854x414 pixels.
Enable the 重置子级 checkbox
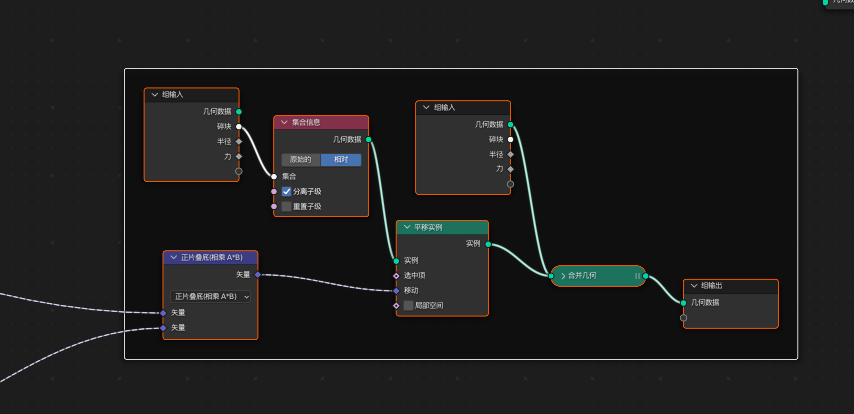pos(287,206)
